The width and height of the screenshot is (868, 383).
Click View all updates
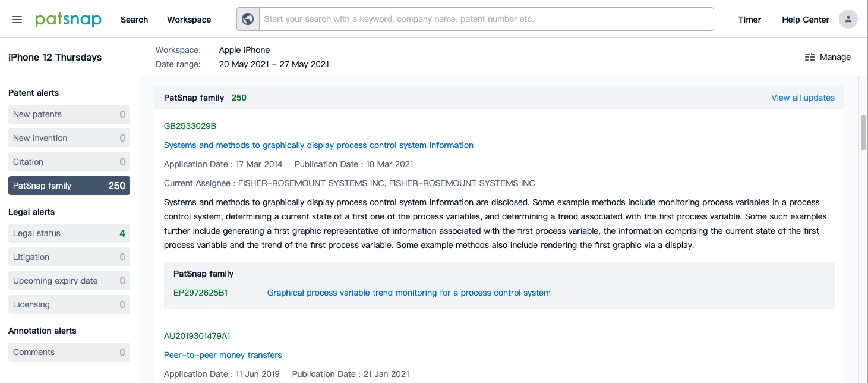pyautogui.click(x=803, y=98)
